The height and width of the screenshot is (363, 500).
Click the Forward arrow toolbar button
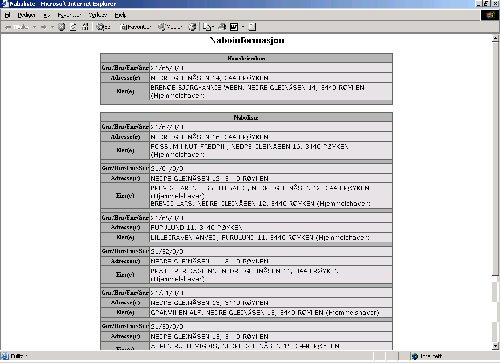[x=43, y=27]
